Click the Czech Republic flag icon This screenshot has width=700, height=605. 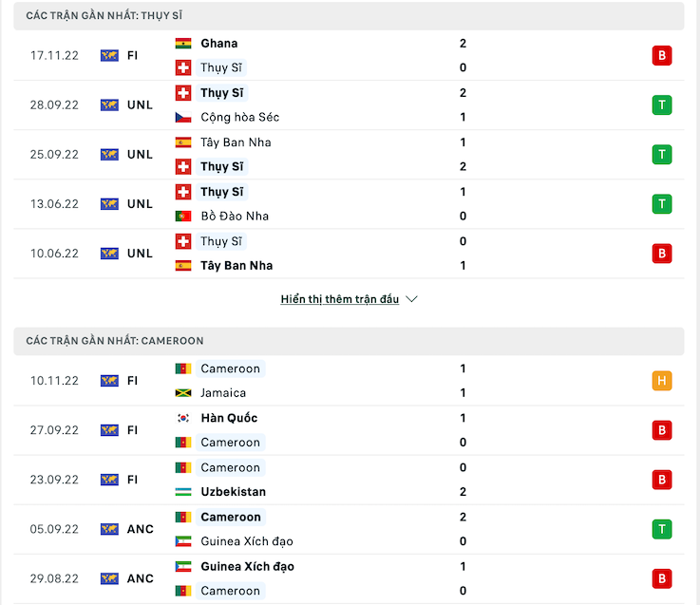click(183, 118)
